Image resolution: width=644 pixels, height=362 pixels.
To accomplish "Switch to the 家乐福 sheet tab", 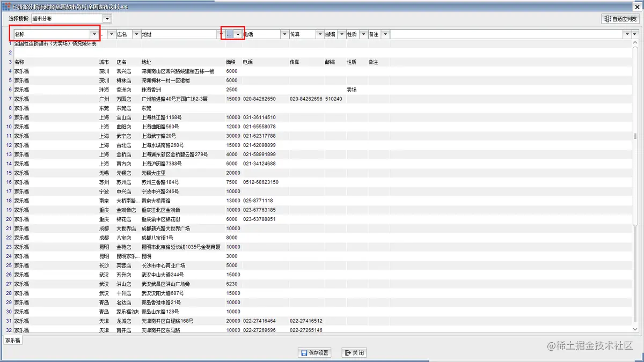I will click(12, 341).
